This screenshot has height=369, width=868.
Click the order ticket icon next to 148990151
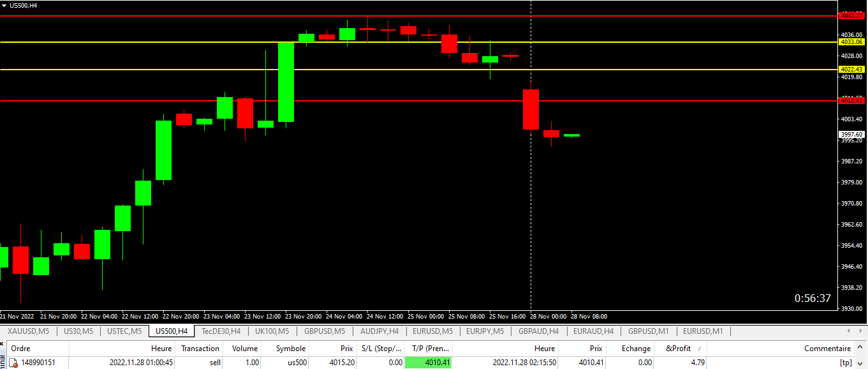pos(13,363)
